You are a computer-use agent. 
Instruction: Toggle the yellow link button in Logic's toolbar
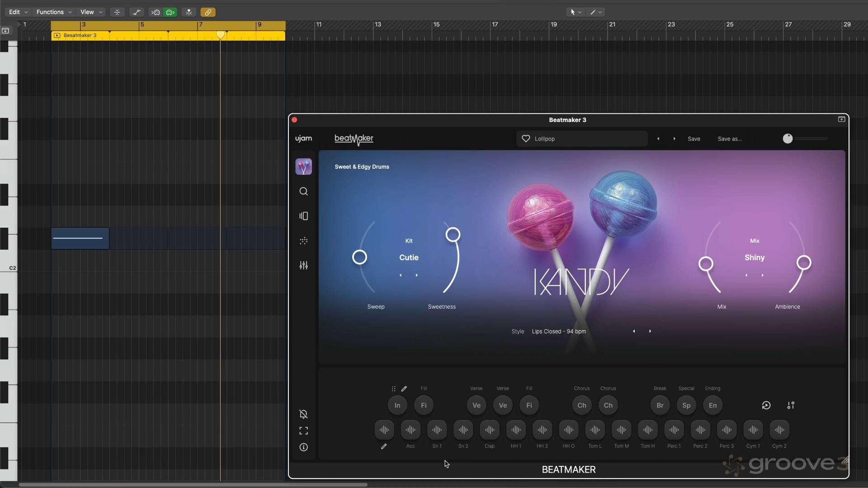[x=208, y=12]
